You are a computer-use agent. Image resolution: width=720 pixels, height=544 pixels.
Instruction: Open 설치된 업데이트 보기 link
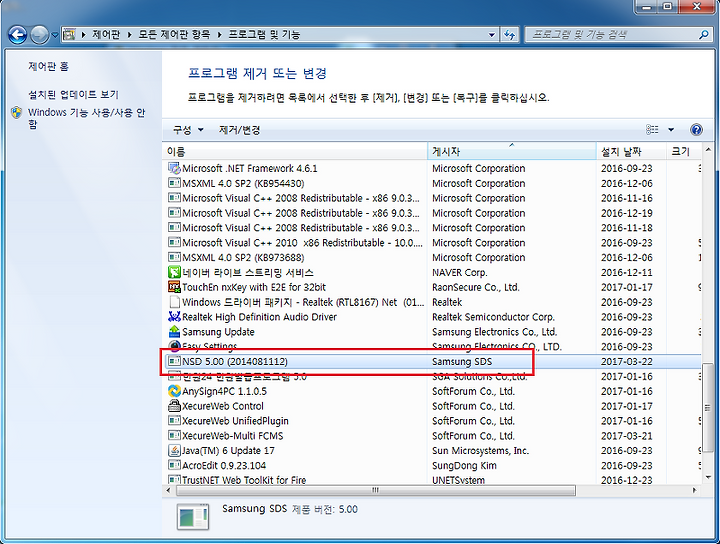73,95
